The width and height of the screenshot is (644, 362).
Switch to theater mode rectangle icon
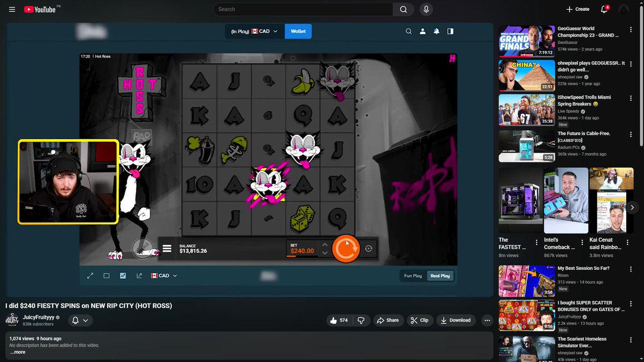coord(106,276)
